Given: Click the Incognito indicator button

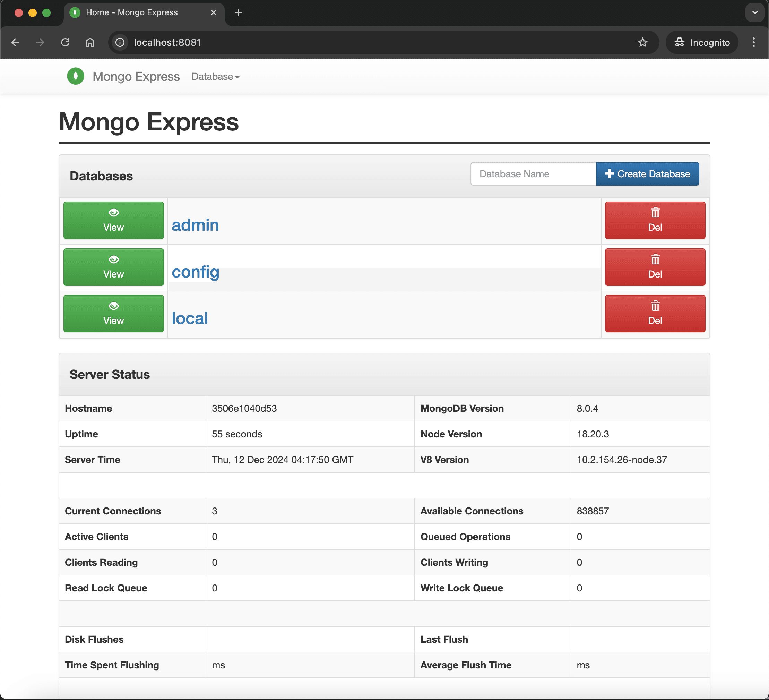Looking at the screenshot, I should click(x=702, y=42).
